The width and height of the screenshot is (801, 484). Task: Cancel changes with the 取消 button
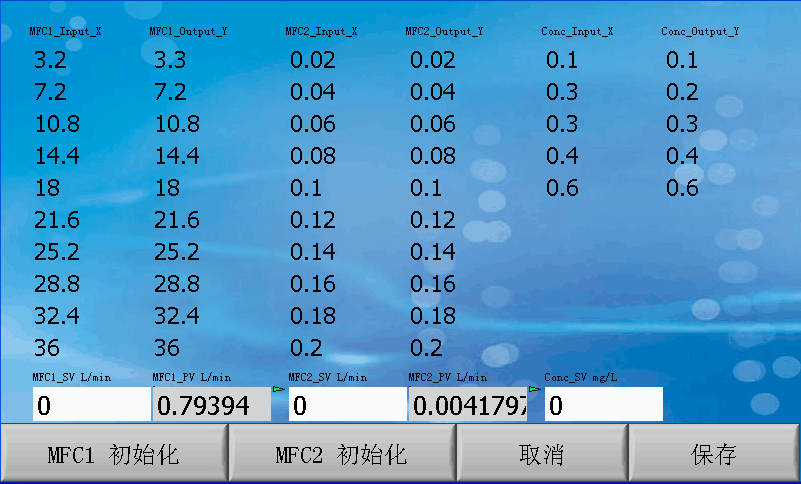541,455
